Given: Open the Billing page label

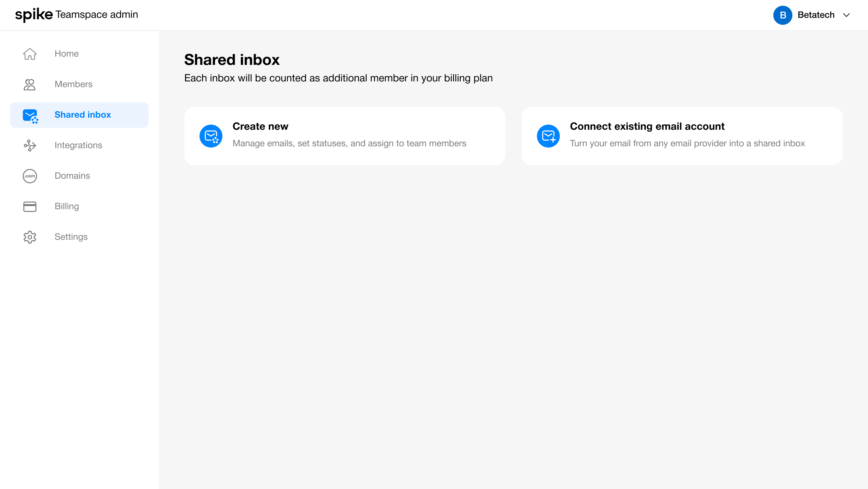Looking at the screenshot, I should [x=67, y=206].
